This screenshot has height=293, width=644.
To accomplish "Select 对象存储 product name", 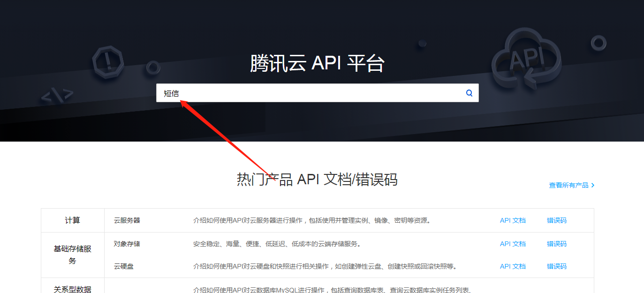I will click(x=127, y=244).
